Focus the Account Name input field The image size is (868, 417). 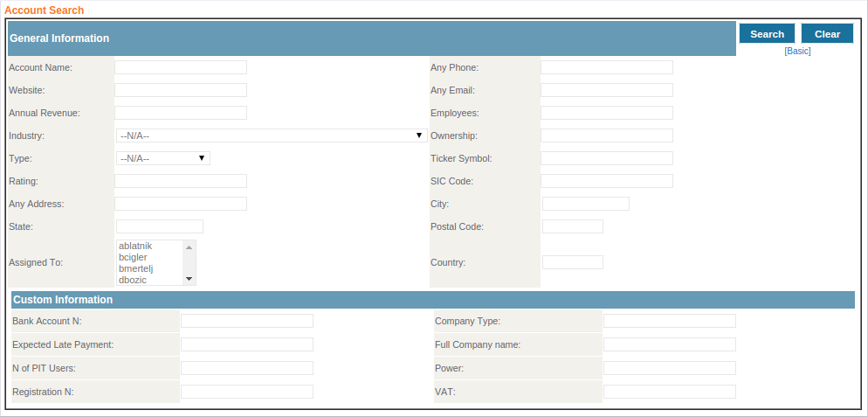pyautogui.click(x=181, y=67)
